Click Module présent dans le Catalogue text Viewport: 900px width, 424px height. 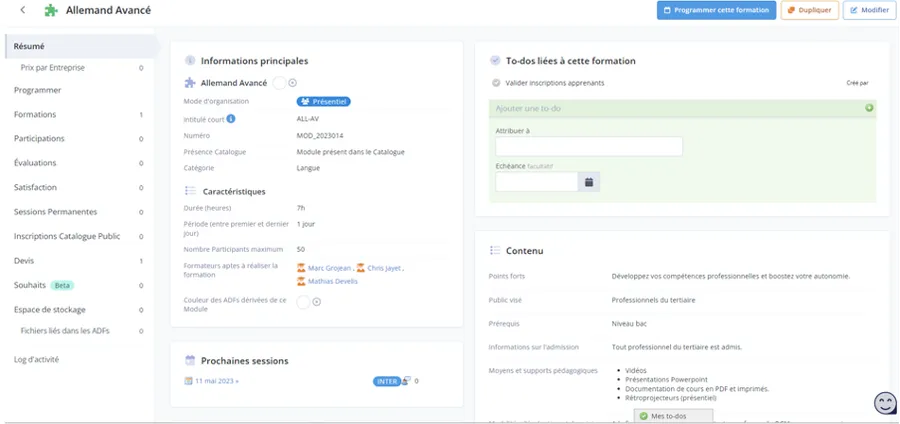(351, 152)
